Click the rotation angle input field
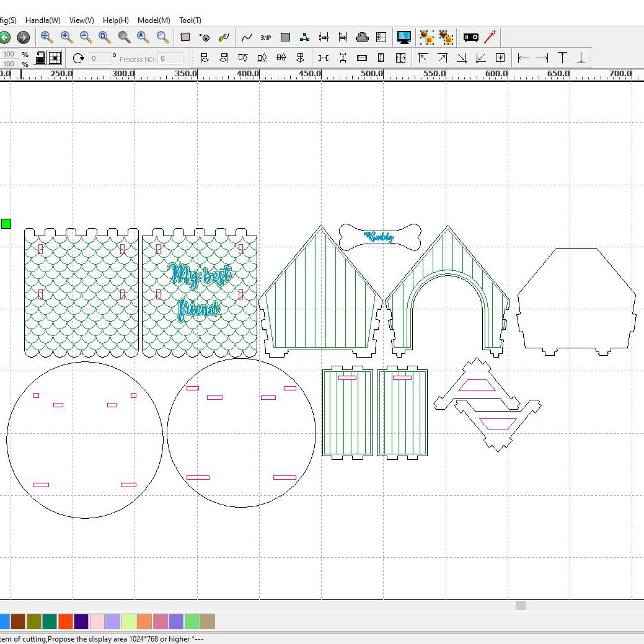Image resolution: width=644 pixels, height=644 pixels. 100,58
